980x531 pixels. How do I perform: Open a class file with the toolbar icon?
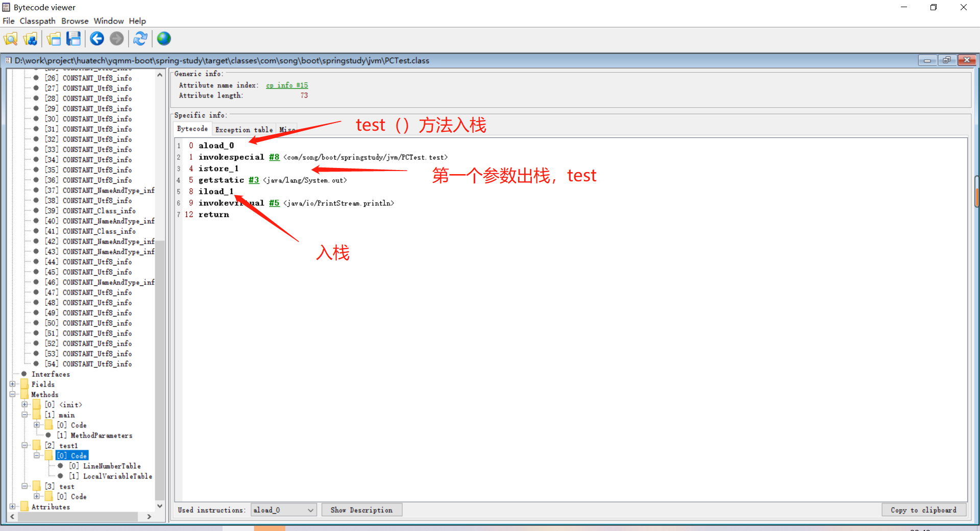11,39
